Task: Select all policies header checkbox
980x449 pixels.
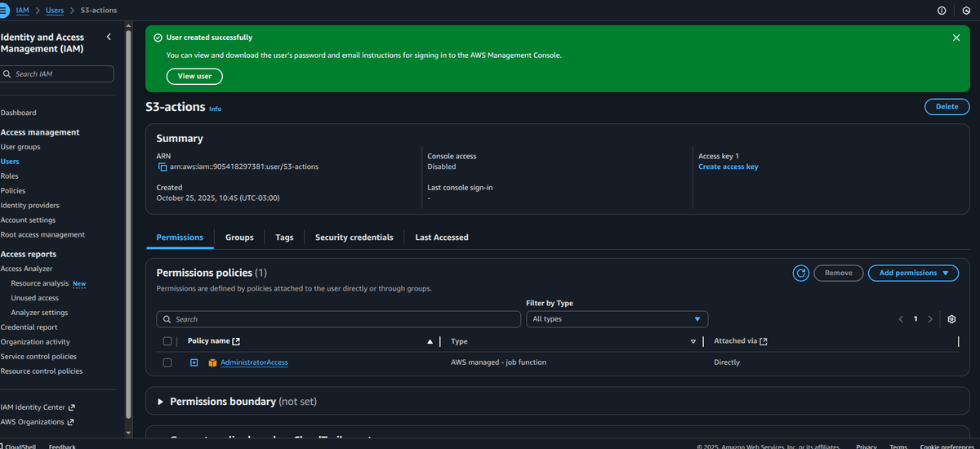Action: point(167,341)
